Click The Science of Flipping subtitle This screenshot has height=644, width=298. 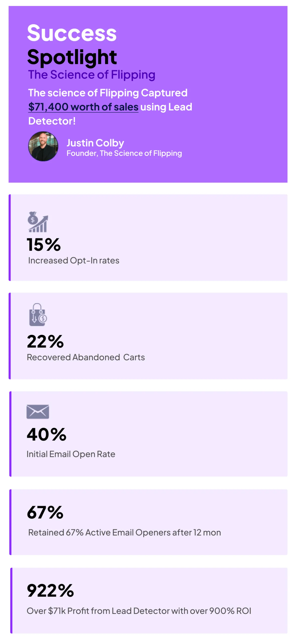[x=92, y=75]
